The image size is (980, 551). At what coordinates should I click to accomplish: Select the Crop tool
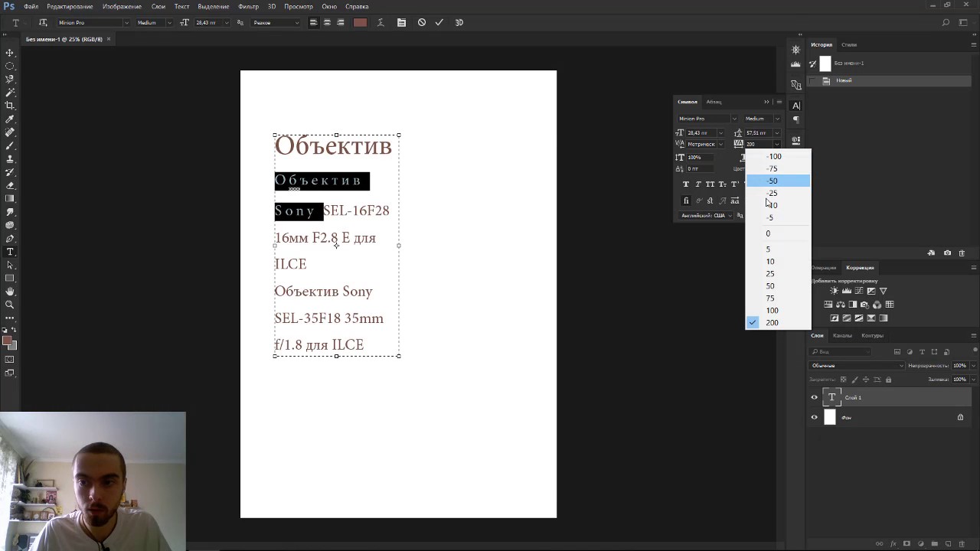pos(10,106)
